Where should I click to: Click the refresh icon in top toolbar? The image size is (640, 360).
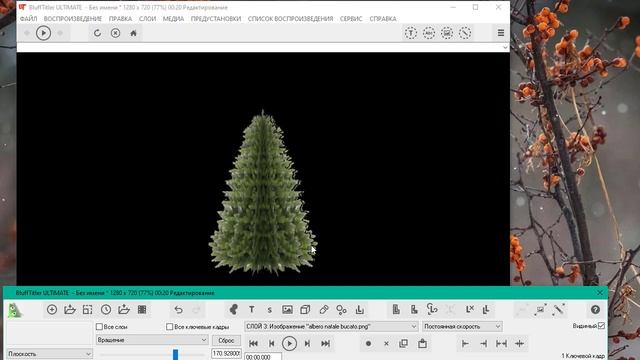97,33
